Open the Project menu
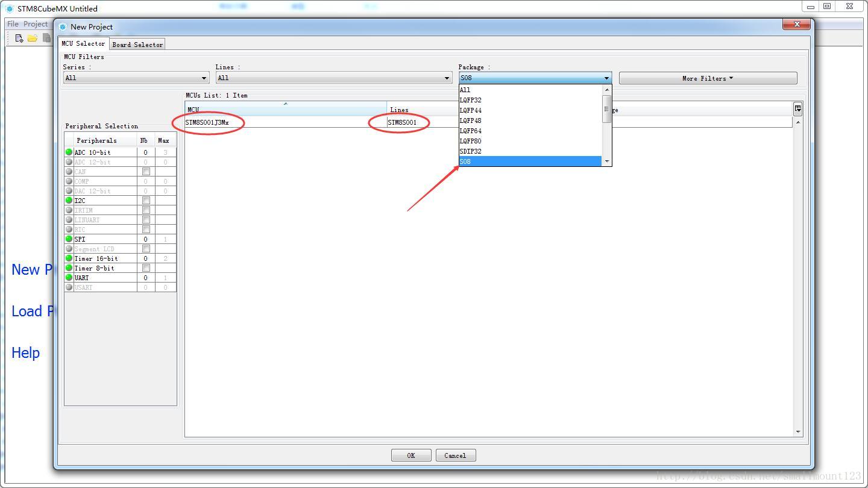Viewport: 868px width, 488px height. point(36,24)
